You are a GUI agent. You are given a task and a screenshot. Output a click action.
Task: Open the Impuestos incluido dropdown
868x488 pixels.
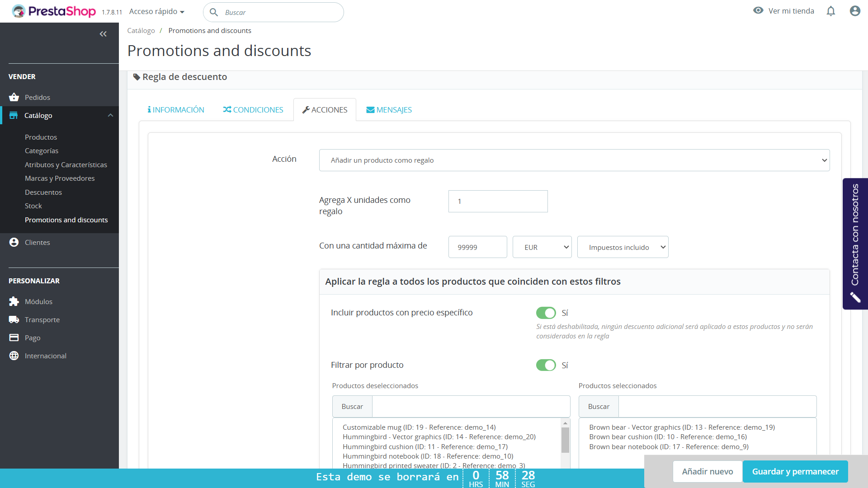(x=623, y=247)
